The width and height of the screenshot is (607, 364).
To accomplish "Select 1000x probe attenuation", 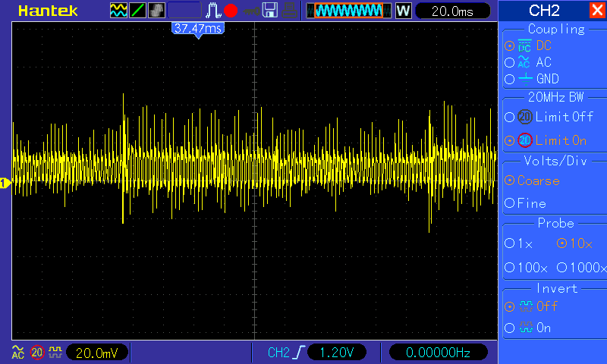I will point(581,267).
